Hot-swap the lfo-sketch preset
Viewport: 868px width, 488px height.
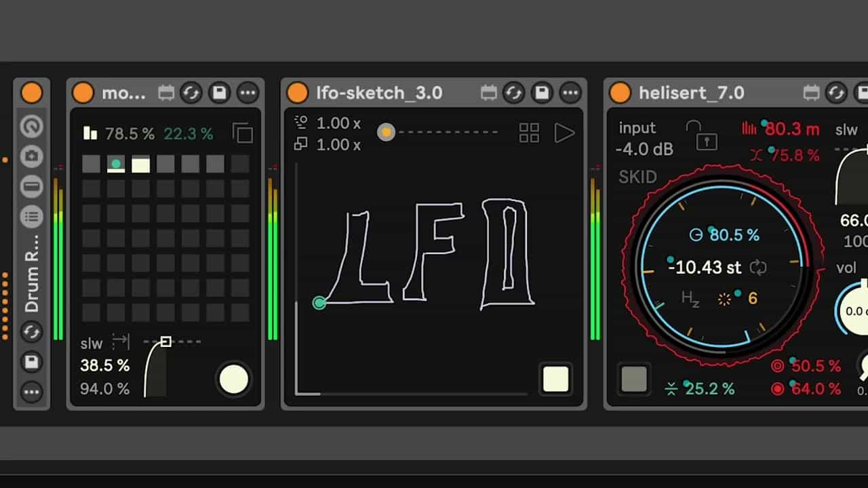pos(514,93)
